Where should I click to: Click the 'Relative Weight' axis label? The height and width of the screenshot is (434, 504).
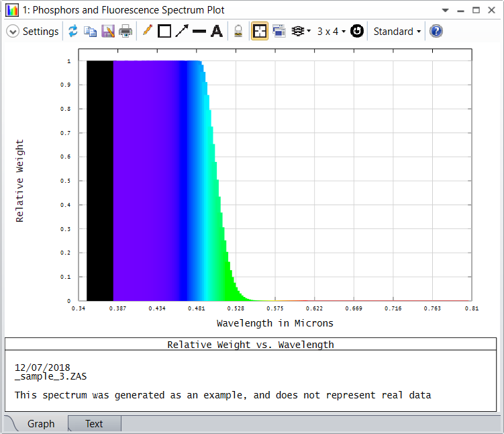click(19, 181)
